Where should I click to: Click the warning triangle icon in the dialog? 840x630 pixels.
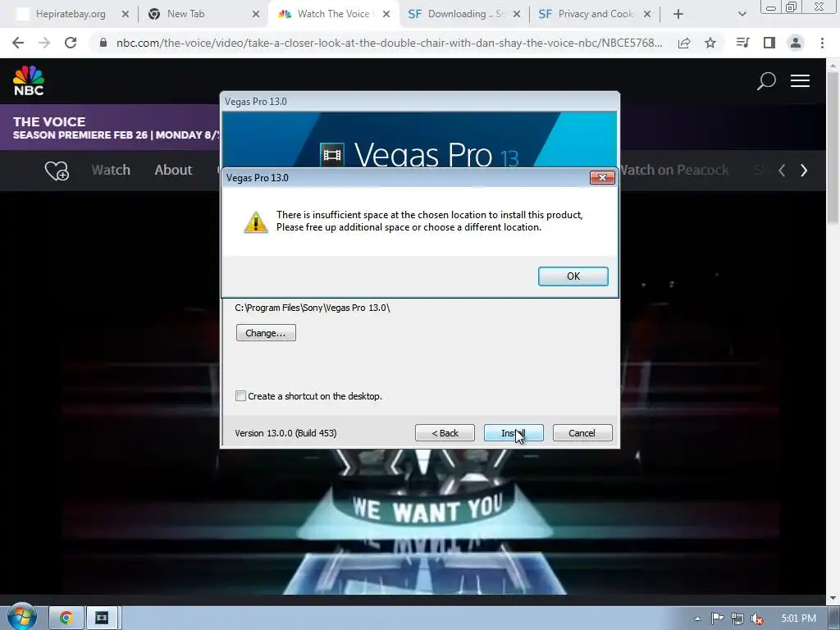pos(256,221)
